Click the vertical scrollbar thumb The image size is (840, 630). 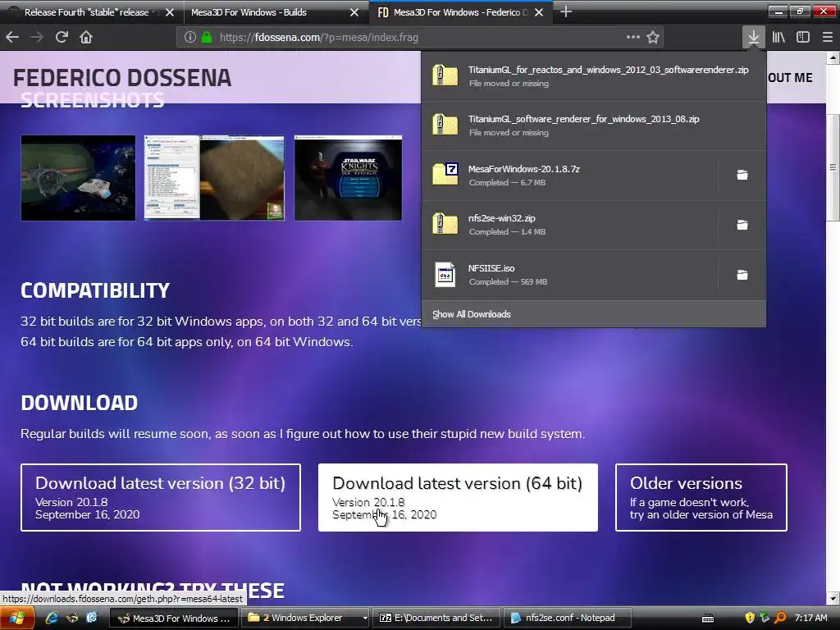(x=833, y=167)
